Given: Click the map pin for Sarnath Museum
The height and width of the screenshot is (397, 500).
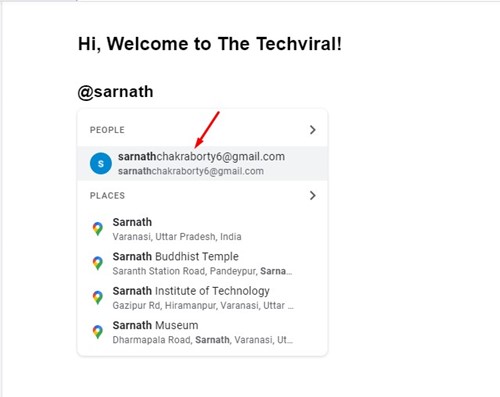Looking at the screenshot, I should coord(98,332).
